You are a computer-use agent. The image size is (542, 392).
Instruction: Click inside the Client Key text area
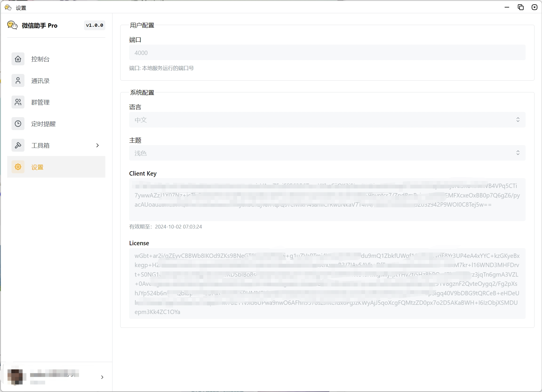click(327, 213)
